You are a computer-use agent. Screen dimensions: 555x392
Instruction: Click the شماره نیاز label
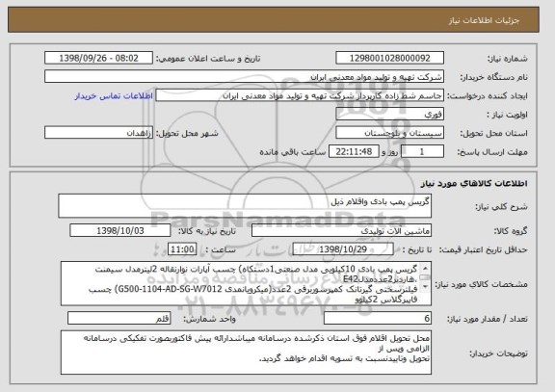[x=508, y=59]
